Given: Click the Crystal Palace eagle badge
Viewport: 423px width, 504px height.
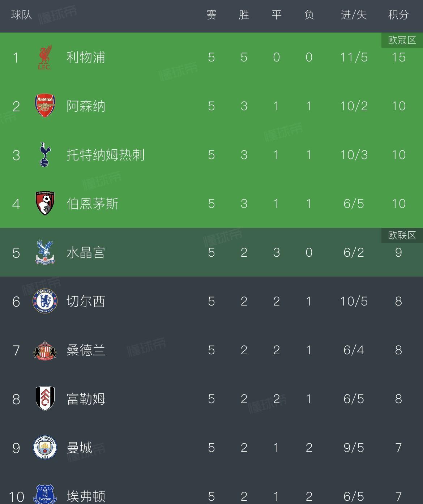Looking at the screenshot, I should pyautogui.click(x=45, y=252).
